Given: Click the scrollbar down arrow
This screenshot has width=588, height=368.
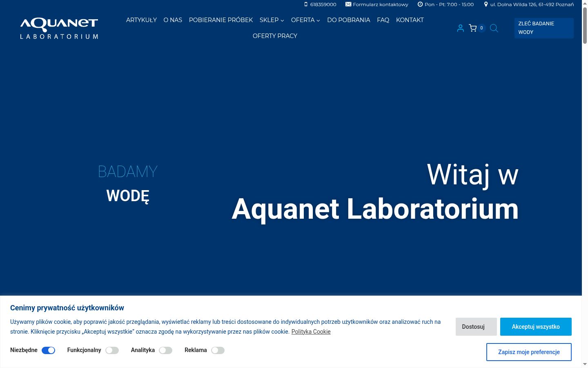Looking at the screenshot, I should click(585, 364).
